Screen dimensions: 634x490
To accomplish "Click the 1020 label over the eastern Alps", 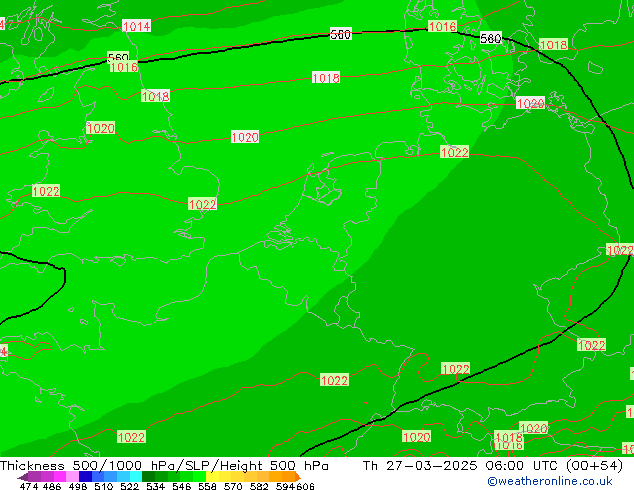I will pyautogui.click(x=534, y=428).
